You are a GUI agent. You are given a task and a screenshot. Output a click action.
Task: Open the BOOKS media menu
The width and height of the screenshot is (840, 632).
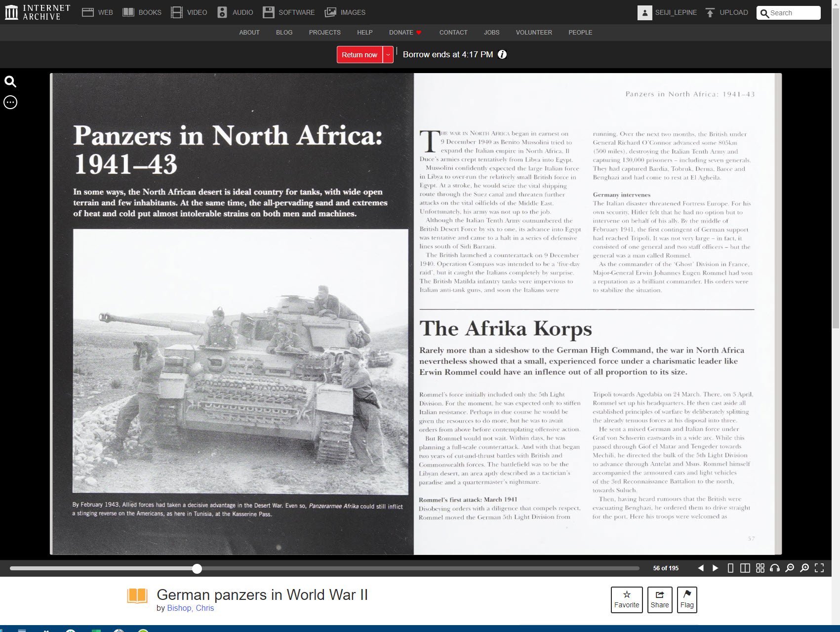[x=142, y=12]
